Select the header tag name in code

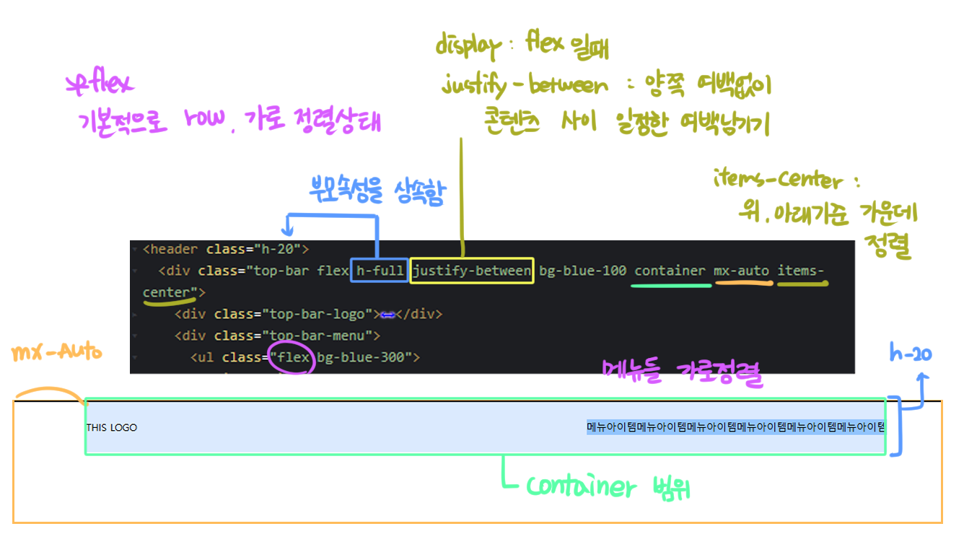[x=174, y=250]
